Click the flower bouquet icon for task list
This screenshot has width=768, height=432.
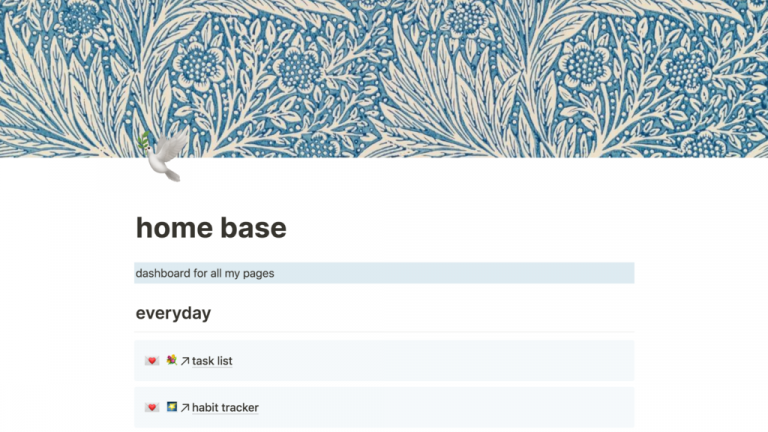point(172,360)
